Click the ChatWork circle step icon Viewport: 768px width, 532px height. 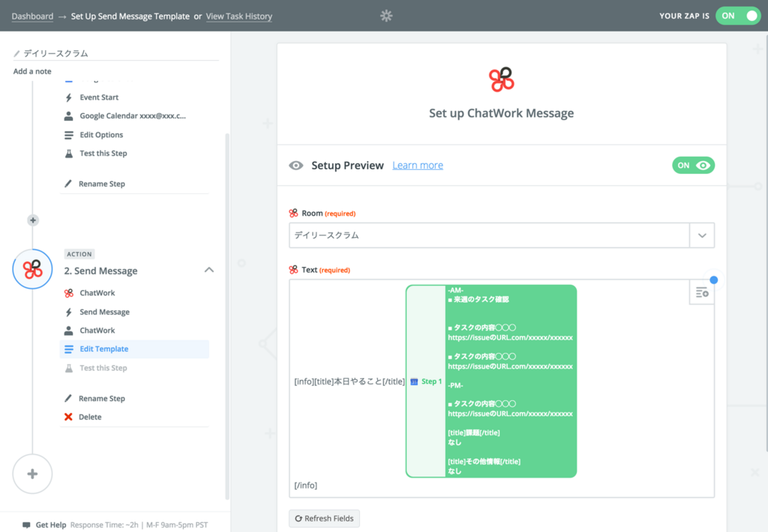click(x=32, y=269)
